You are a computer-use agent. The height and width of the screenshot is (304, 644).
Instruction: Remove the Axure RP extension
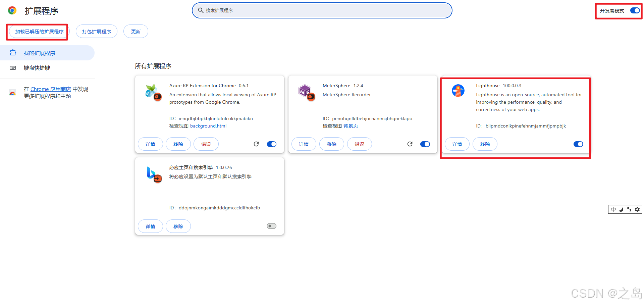click(178, 144)
